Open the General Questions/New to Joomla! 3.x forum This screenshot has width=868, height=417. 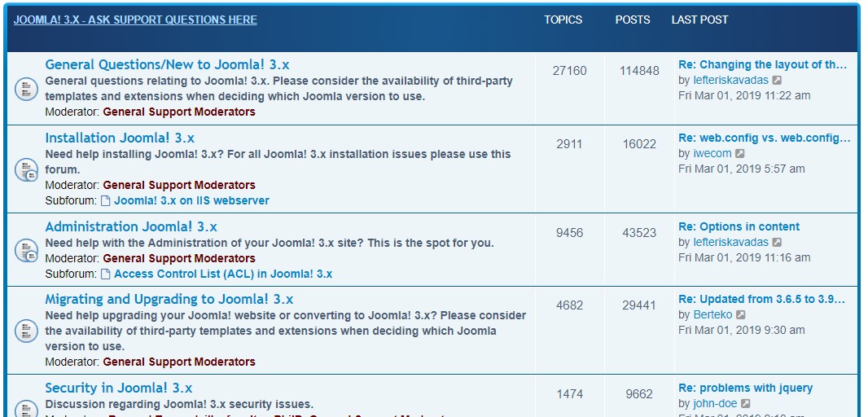pyautogui.click(x=167, y=64)
